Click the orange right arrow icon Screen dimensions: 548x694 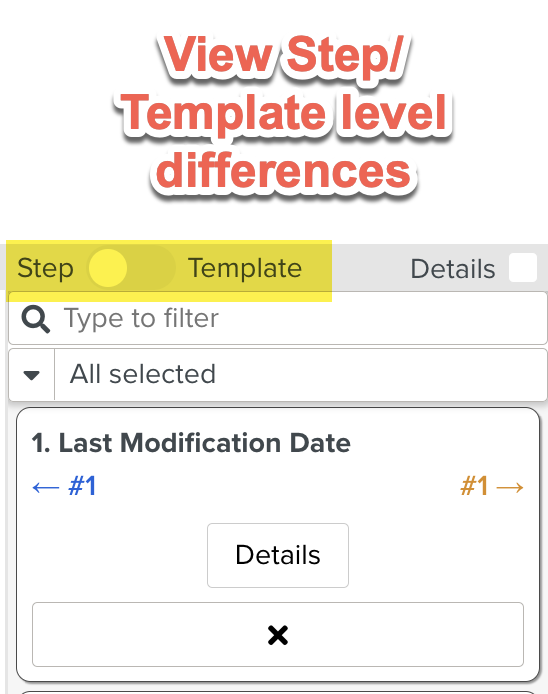510,487
